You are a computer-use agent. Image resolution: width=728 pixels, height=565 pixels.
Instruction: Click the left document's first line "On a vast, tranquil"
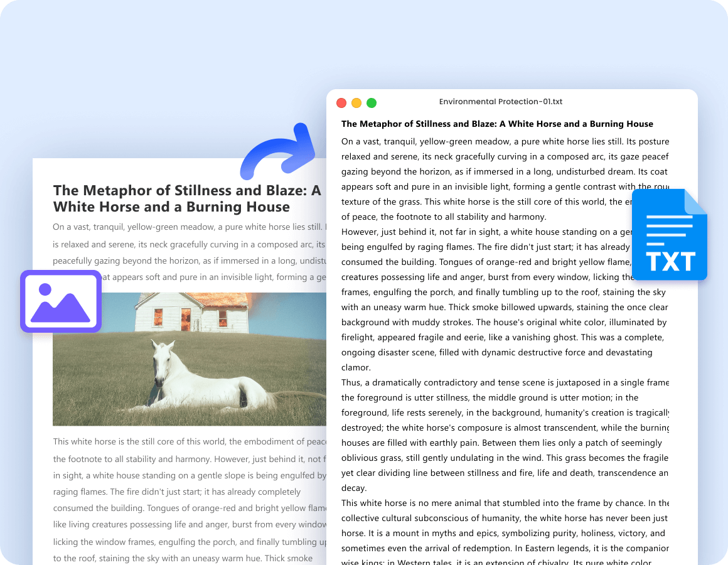click(187, 227)
